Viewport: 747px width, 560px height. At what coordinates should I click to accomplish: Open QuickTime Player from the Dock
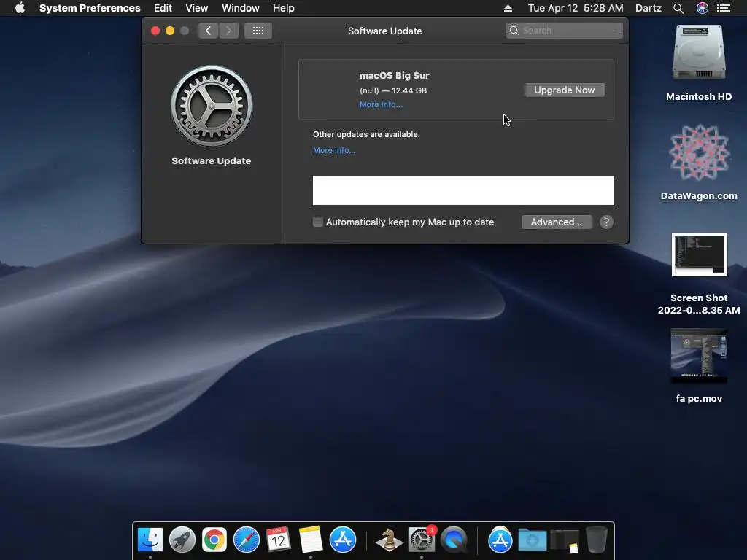coord(454,540)
